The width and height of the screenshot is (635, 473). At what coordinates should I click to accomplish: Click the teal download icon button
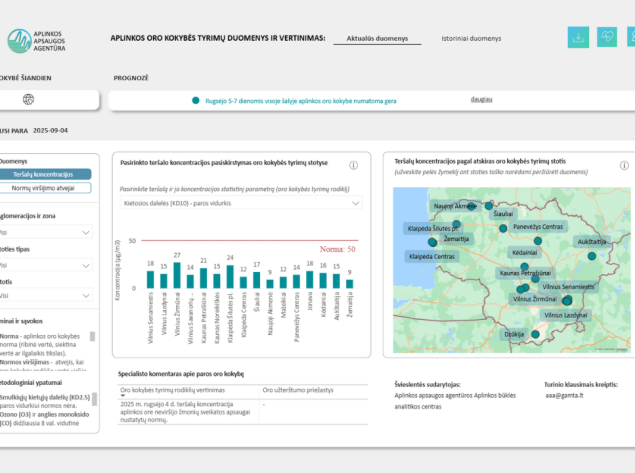(577, 37)
